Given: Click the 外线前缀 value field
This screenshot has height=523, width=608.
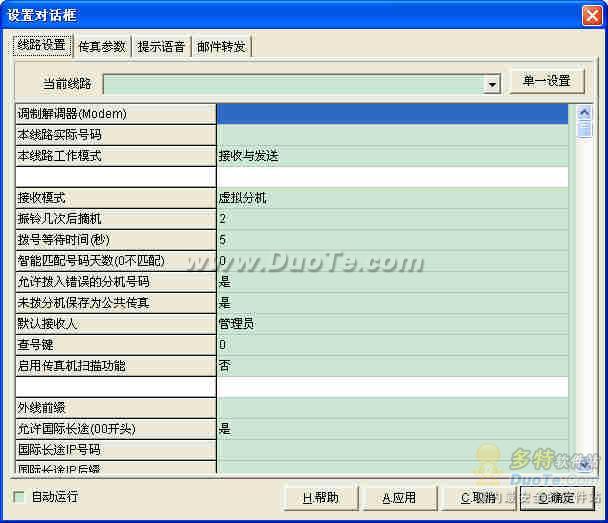Looking at the screenshot, I should (392, 408).
